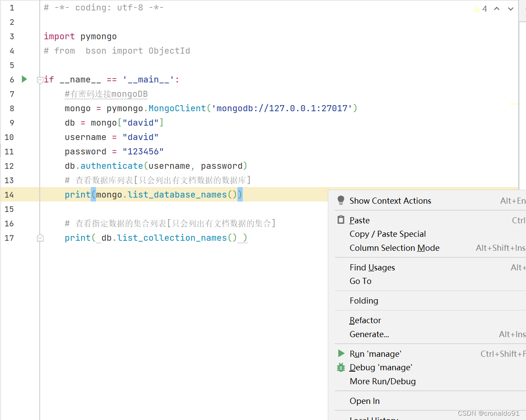Click the coding: utf-8 comment line
Screen dimensions: 526x420
103,7
